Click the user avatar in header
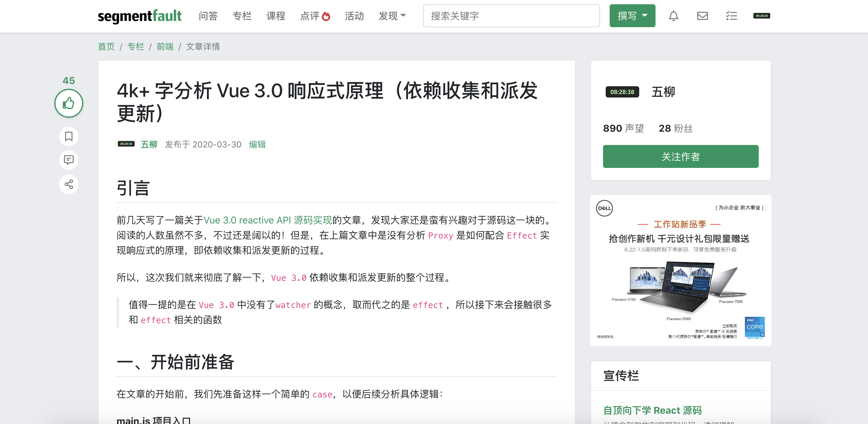 click(x=761, y=16)
